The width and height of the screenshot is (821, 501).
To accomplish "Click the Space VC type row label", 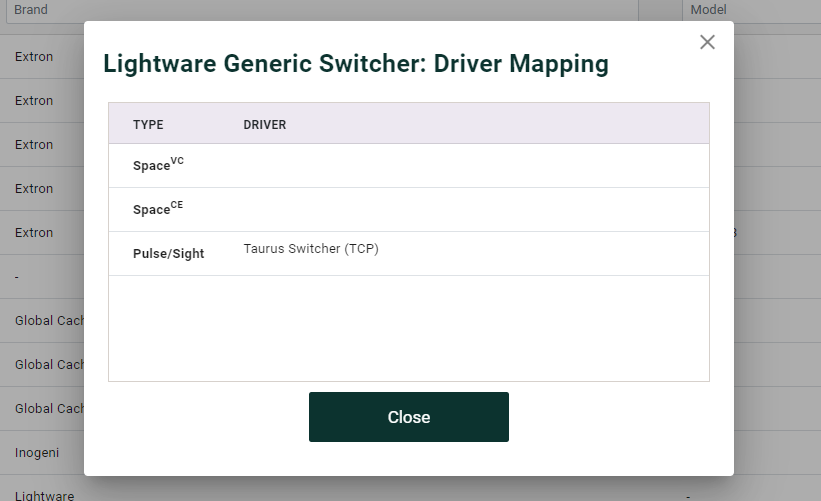I will point(158,164).
